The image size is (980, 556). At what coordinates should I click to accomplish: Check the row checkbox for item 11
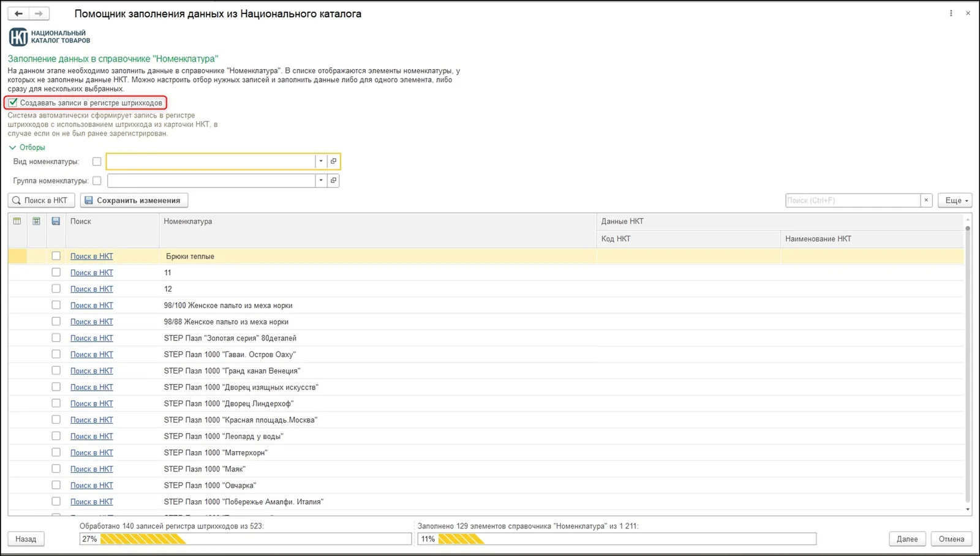point(56,272)
